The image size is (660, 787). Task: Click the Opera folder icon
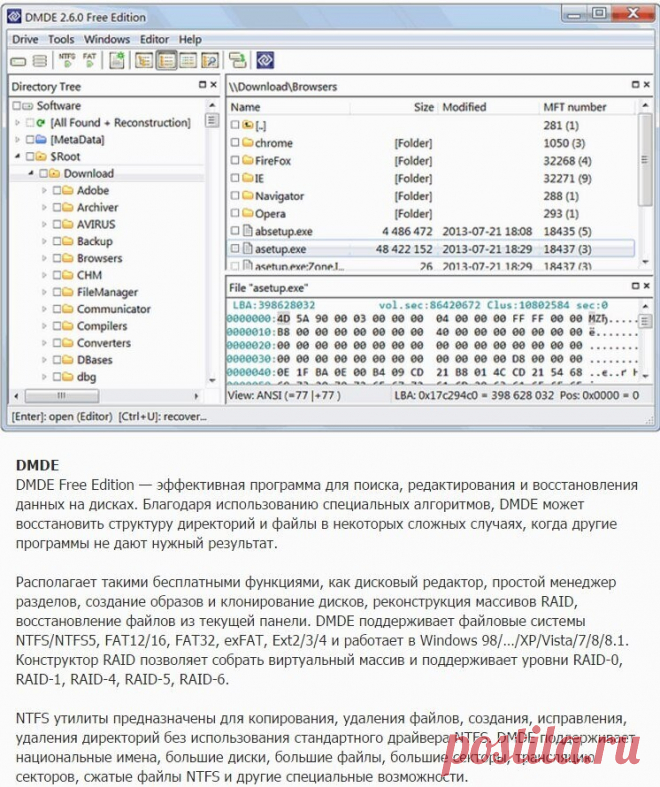(247, 213)
